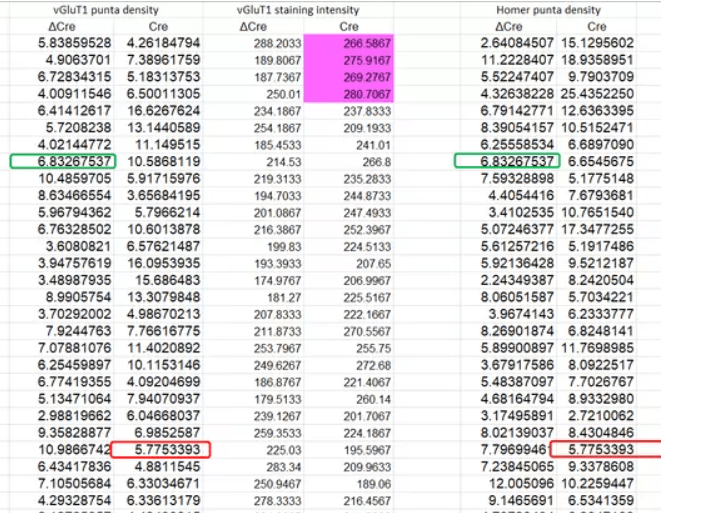The height and width of the screenshot is (513, 703).
Task: Click green-outlined 6.83267537 under vGluT1 punta density
Action: 63,161
